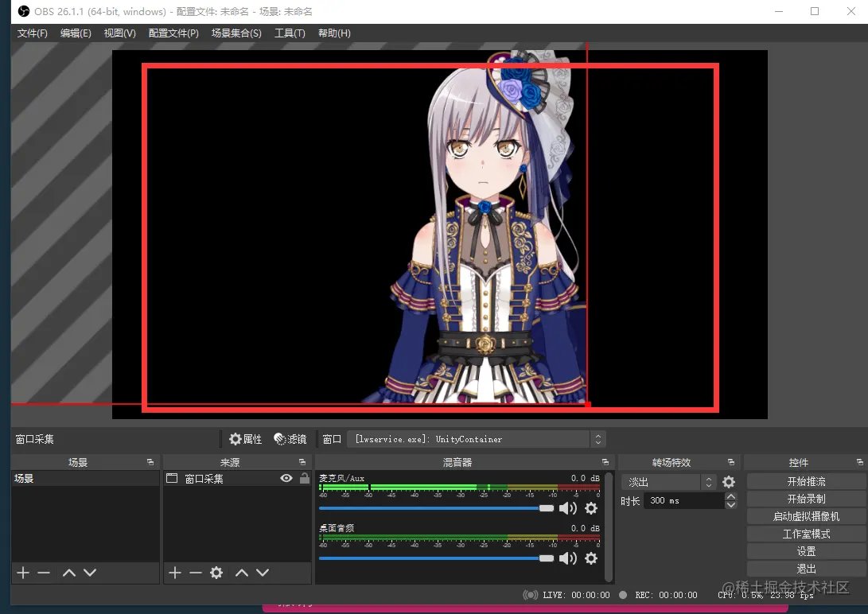This screenshot has height=614, width=868.
Task: Click the 窗口采集 label above the docks
Action: click(34, 439)
